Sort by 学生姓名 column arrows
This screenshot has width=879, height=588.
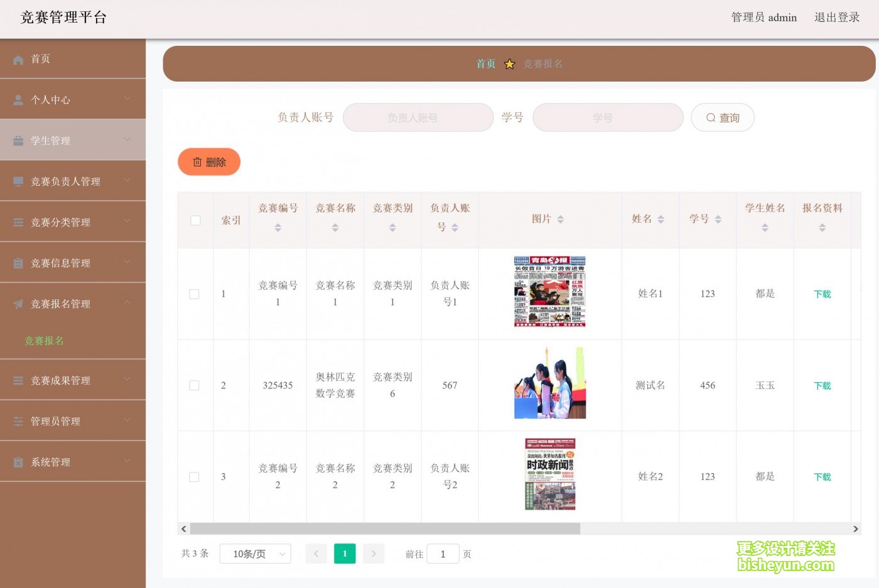pos(765,228)
